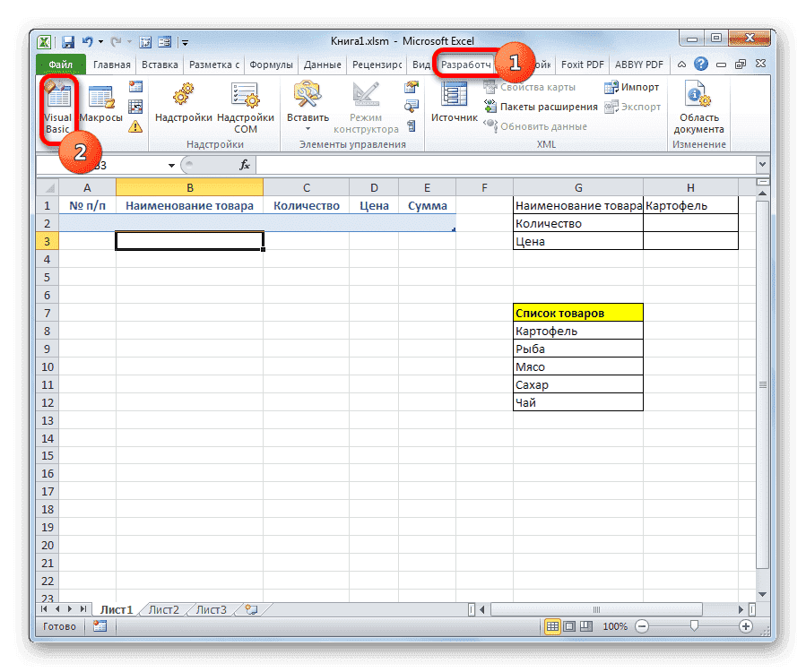806x672 pixels.
Task: Open the Файл menu
Action: [x=60, y=64]
